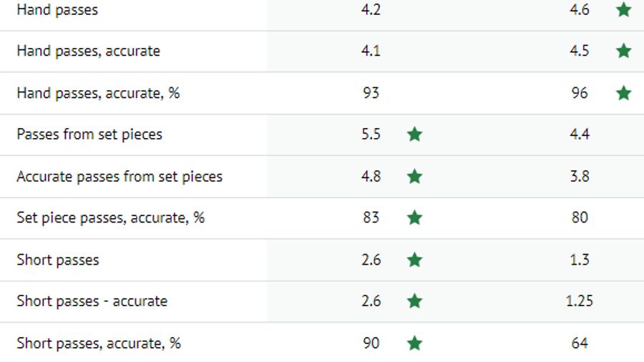Screen dimensions: 644x362
Task: Select Accurate passes from set pieces label
Action: coord(119,176)
